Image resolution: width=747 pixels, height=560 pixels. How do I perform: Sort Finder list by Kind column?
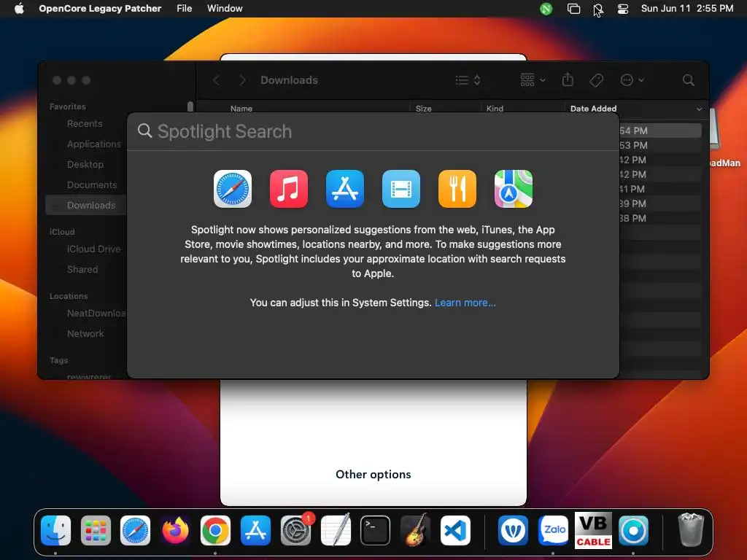pyautogui.click(x=495, y=109)
